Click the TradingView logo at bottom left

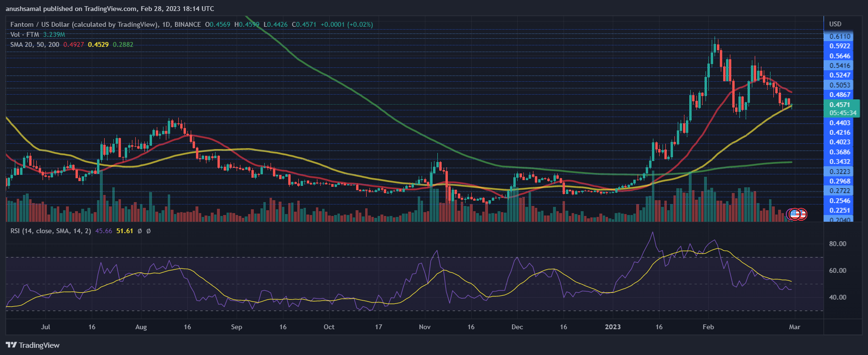33,345
